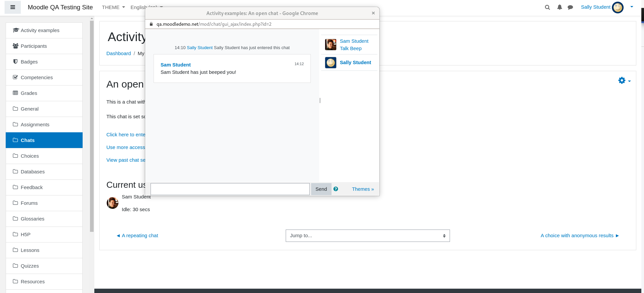Expand the user menu caret
The image size is (644, 293).
[632, 7]
